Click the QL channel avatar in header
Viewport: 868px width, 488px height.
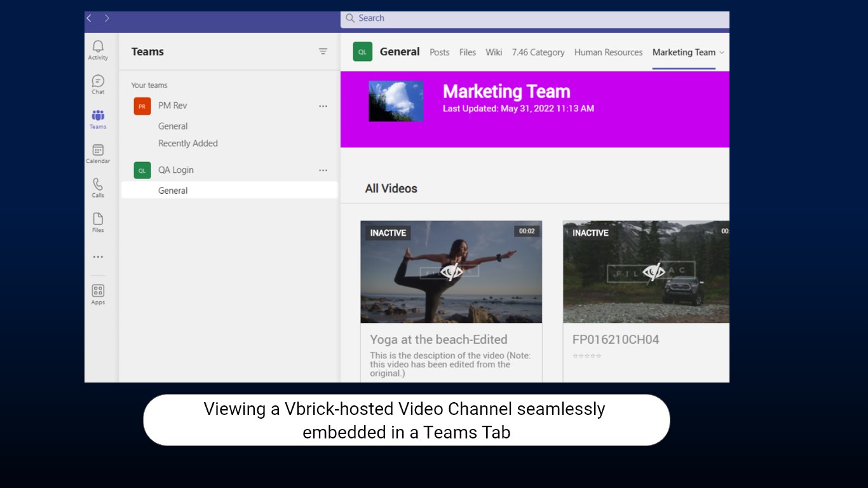[362, 52]
